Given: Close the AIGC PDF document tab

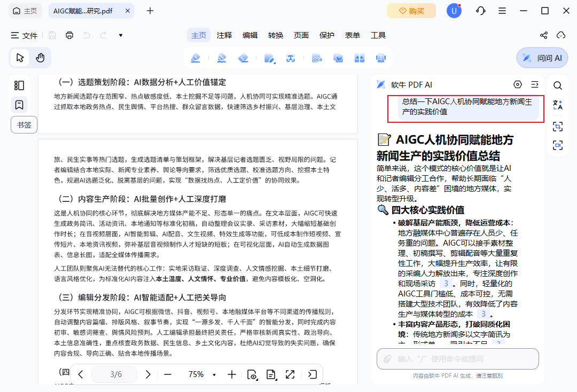Looking at the screenshot, I should (127, 11).
